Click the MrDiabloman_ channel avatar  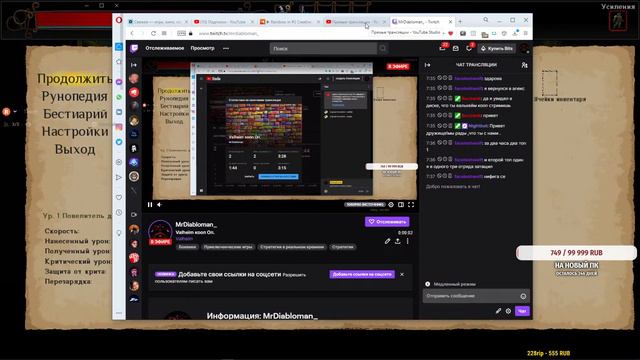coord(160,232)
